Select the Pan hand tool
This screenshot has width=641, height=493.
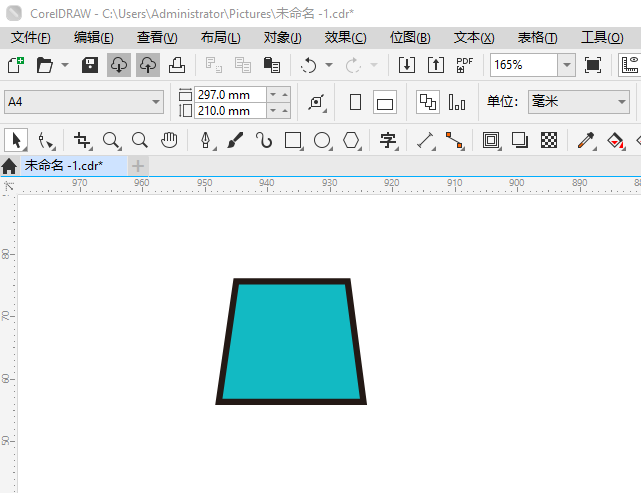click(x=169, y=141)
